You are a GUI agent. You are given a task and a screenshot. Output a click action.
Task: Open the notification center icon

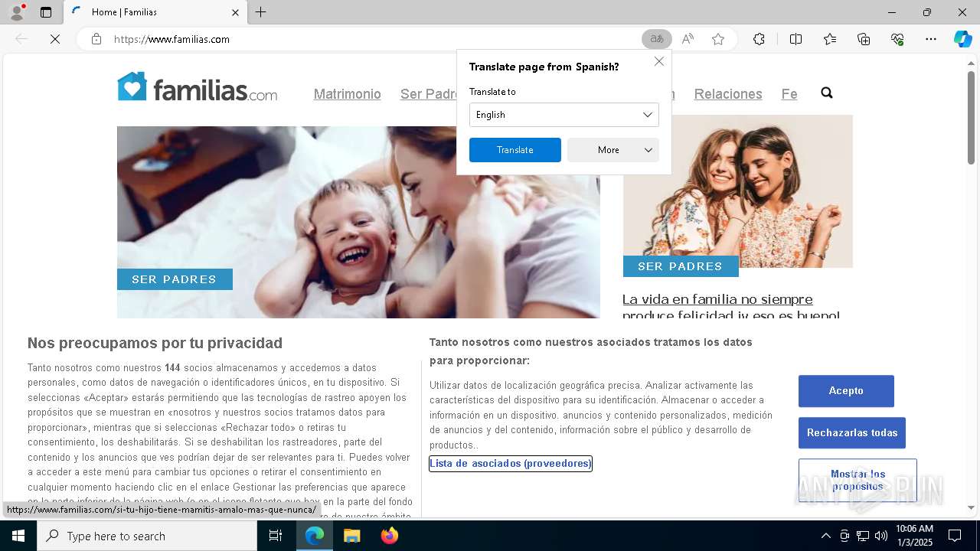click(955, 536)
